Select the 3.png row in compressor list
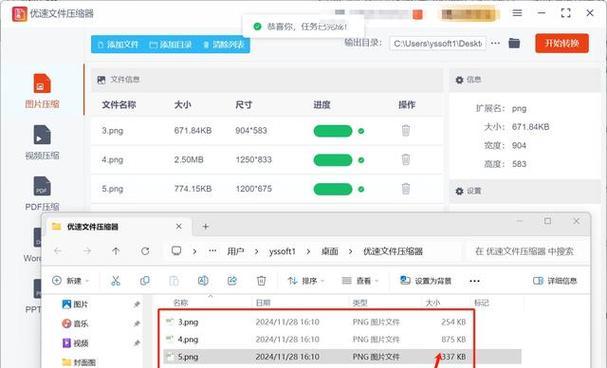 (267, 131)
